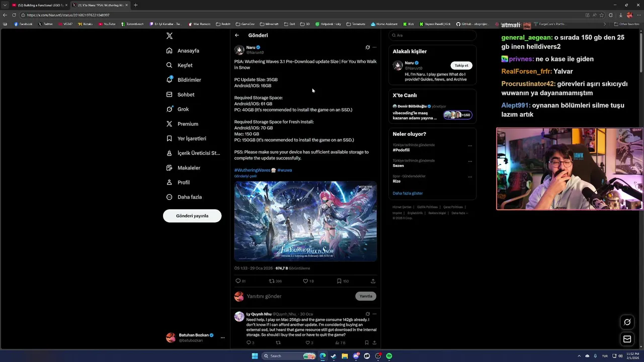Image resolution: width=644 pixels, height=362 pixels.
Task: Click Takip et to follow Naru
Action: point(461,65)
